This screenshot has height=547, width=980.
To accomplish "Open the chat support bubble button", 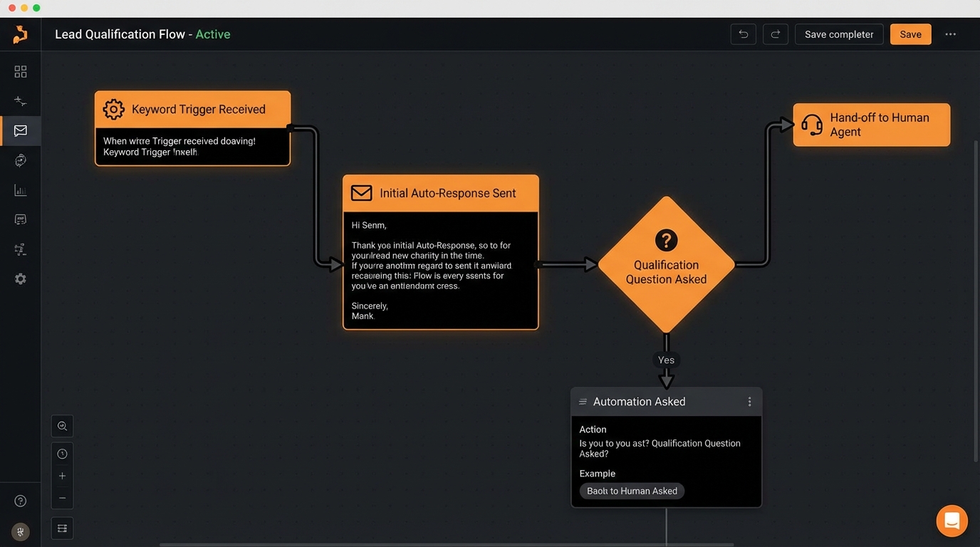I will pos(952,521).
